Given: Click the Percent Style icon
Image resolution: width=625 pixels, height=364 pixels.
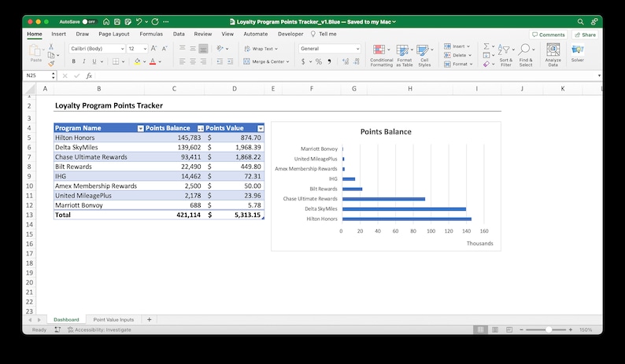Looking at the screenshot, I should (x=319, y=61).
